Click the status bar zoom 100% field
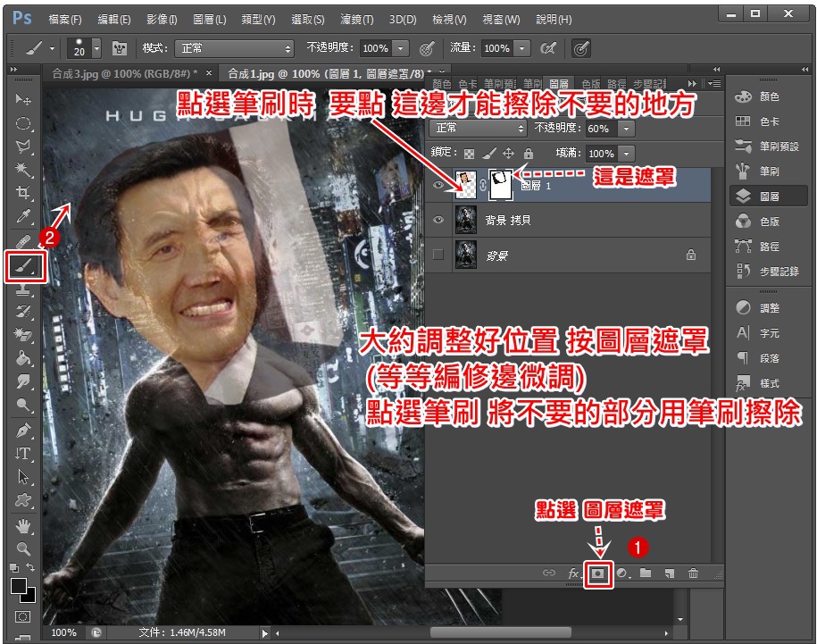Viewport: 817px width, 644px height. click(x=63, y=632)
